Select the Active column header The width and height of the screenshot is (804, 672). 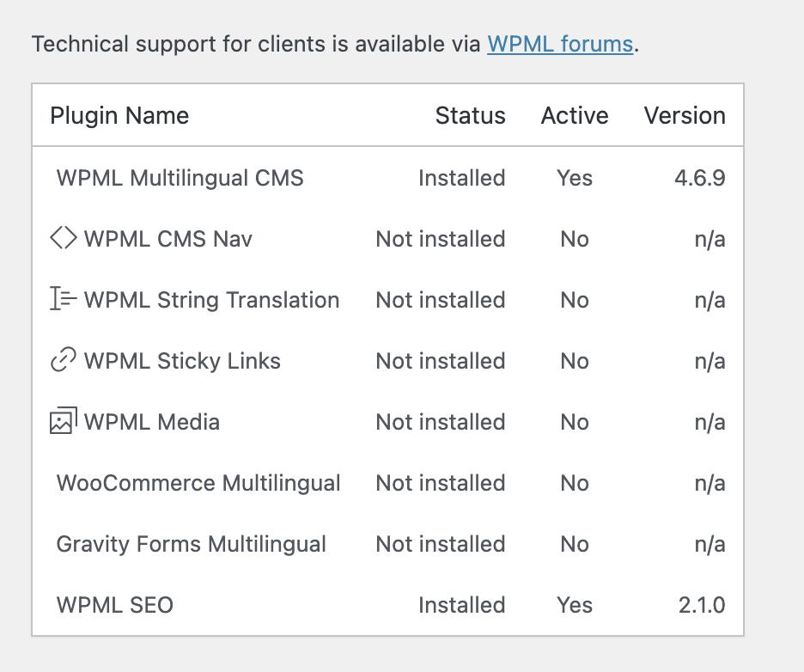[x=575, y=115]
